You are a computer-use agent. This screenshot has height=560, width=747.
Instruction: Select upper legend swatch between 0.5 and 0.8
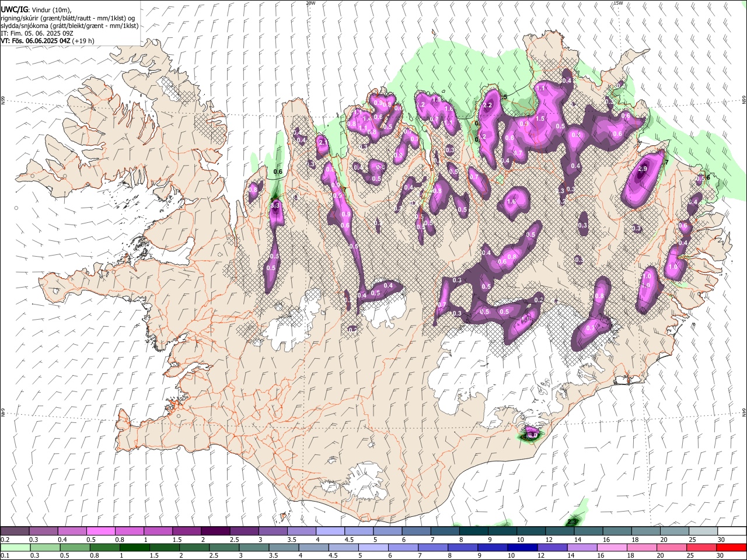pyautogui.click(x=100, y=531)
